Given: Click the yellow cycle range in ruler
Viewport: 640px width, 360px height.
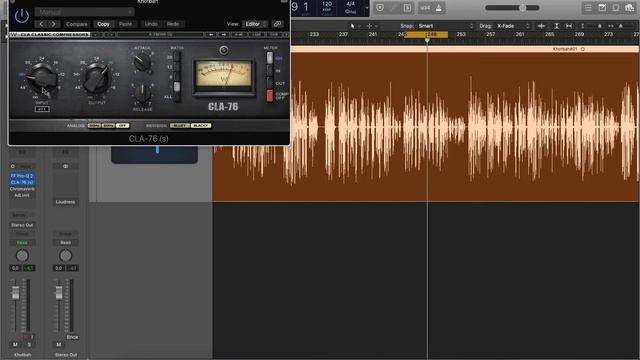Looking at the screenshot, I should click(x=426, y=35).
